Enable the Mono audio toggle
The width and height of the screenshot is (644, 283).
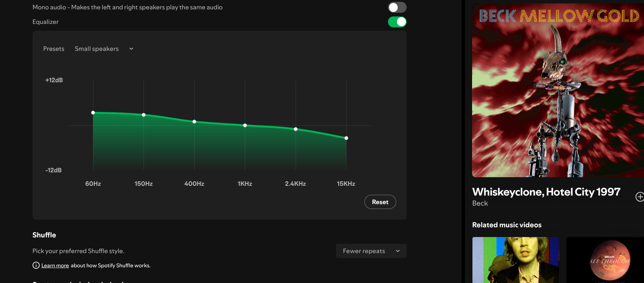point(397,7)
